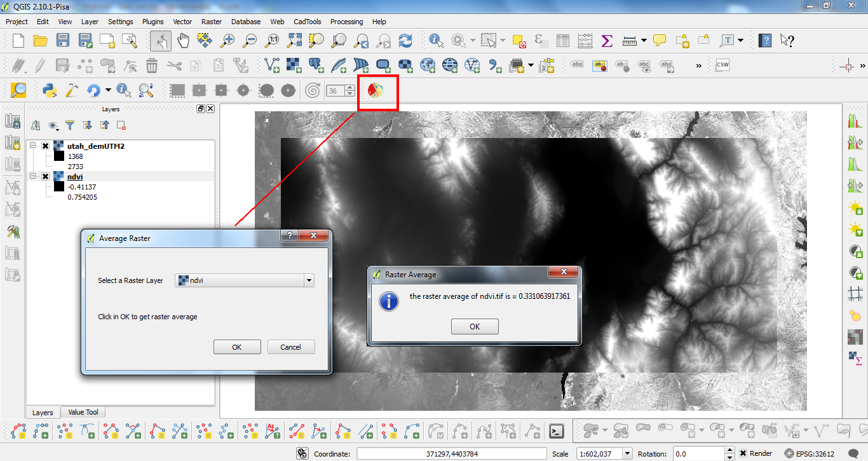Click the Add PostGIS Layer icon
Viewport: 868px width, 461px height.
click(316, 65)
